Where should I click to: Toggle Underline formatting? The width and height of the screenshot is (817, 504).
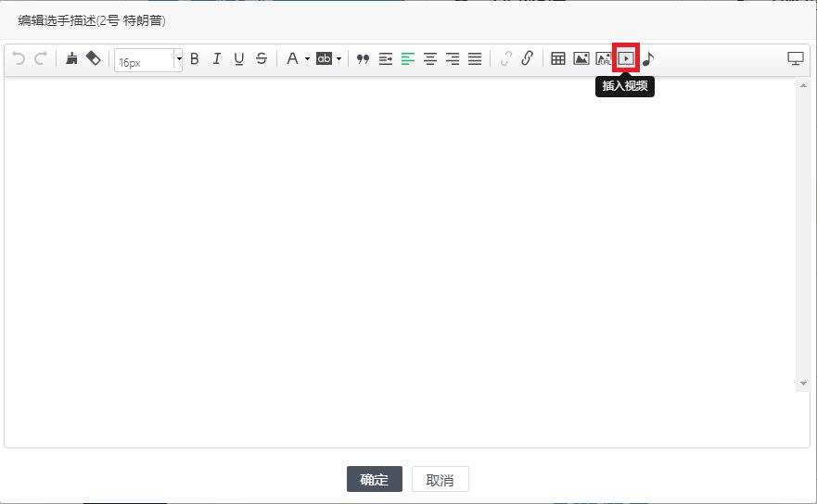click(x=238, y=58)
